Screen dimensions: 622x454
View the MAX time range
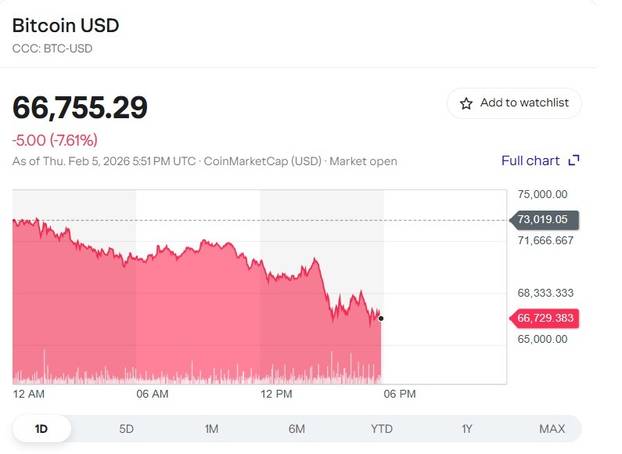click(x=551, y=429)
